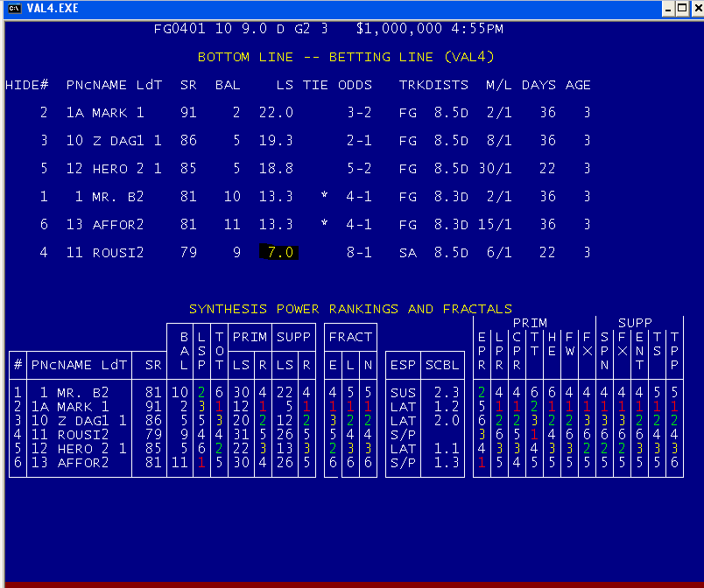The image size is (704, 588).
Task: Select 1 MR. B2 in the betting line
Action: coord(109,197)
